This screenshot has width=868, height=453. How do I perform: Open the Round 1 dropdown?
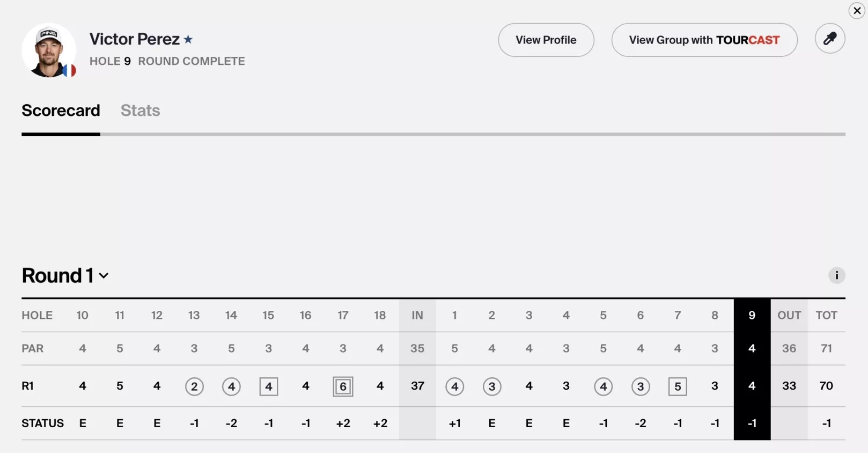(65, 275)
